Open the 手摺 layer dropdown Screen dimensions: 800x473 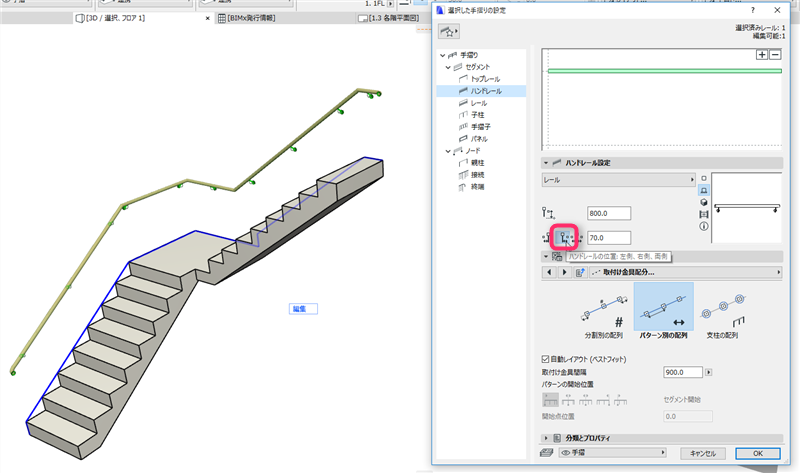coord(612,453)
